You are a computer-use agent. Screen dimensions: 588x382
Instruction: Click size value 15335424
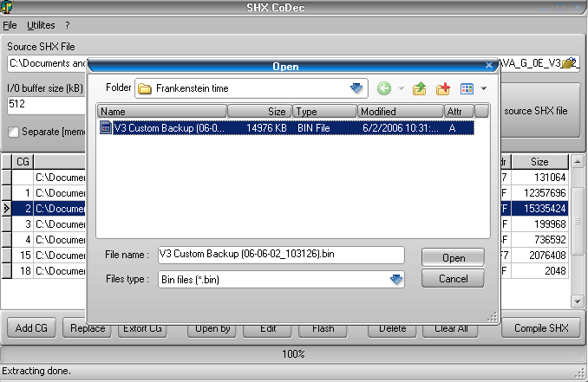point(545,209)
